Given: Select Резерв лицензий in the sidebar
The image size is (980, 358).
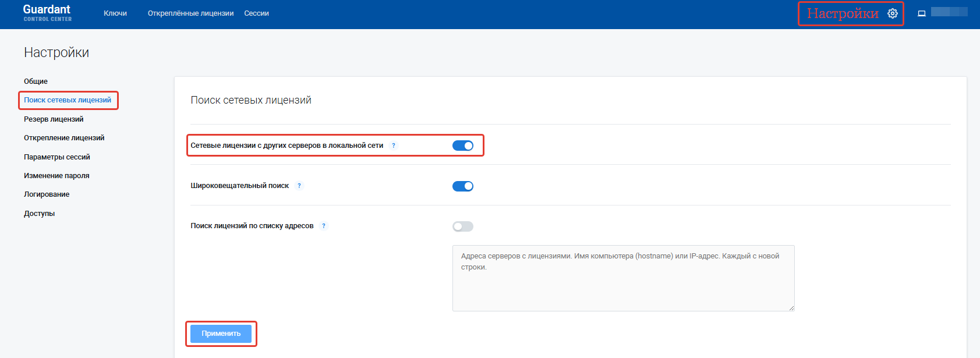Looking at the screenshot, I should pyautogui.click(x=54, y=119).
